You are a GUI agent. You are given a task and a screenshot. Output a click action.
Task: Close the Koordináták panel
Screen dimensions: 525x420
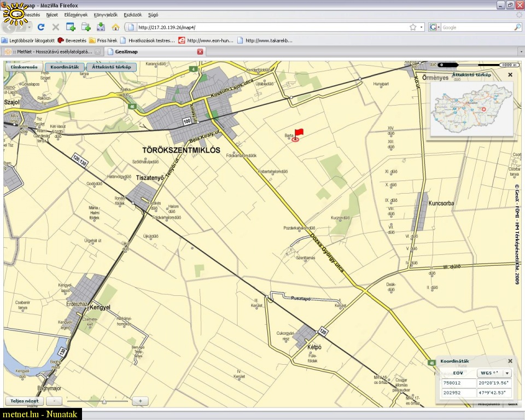[510, 361]
